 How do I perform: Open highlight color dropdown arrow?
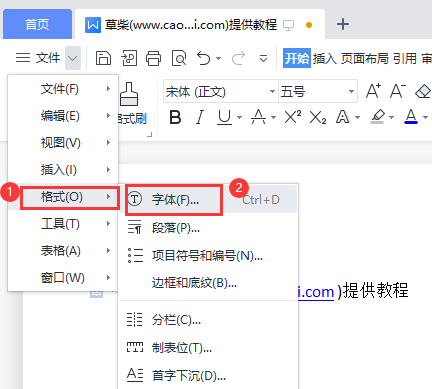[x=392, y=117]
